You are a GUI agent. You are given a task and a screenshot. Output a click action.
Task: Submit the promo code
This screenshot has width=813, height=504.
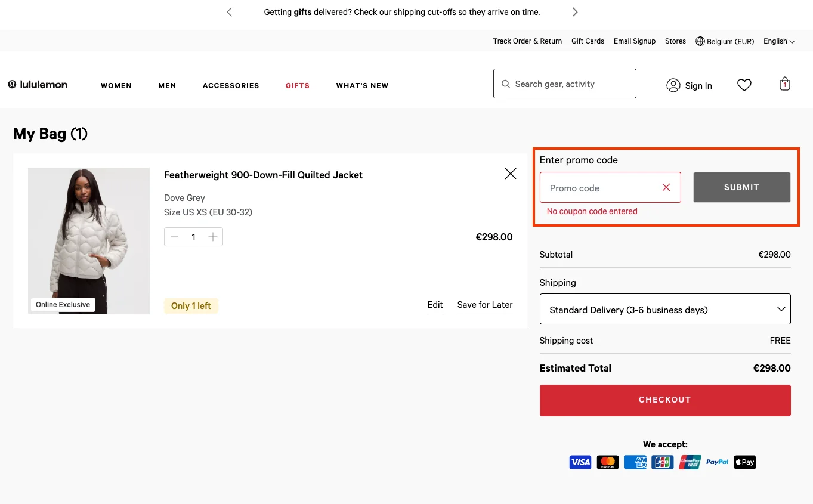(741, 187)
